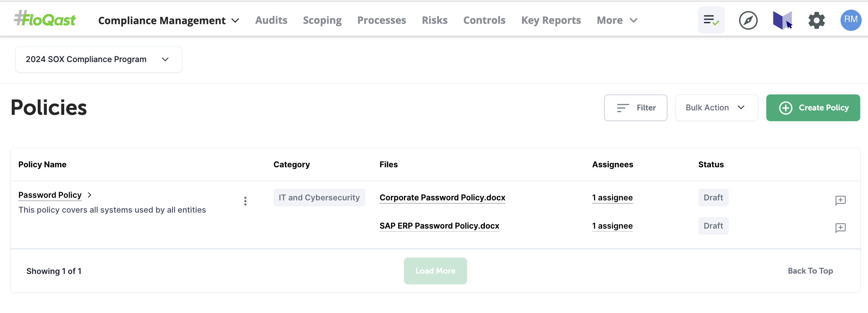Open the compass explore icon
The height and width of the screenshot is (313, 868).
coord(748,20)
